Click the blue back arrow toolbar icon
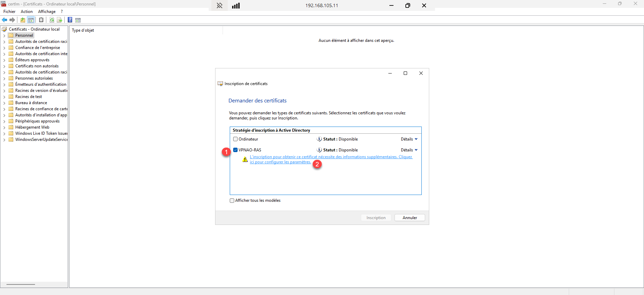 pos(5,20)
